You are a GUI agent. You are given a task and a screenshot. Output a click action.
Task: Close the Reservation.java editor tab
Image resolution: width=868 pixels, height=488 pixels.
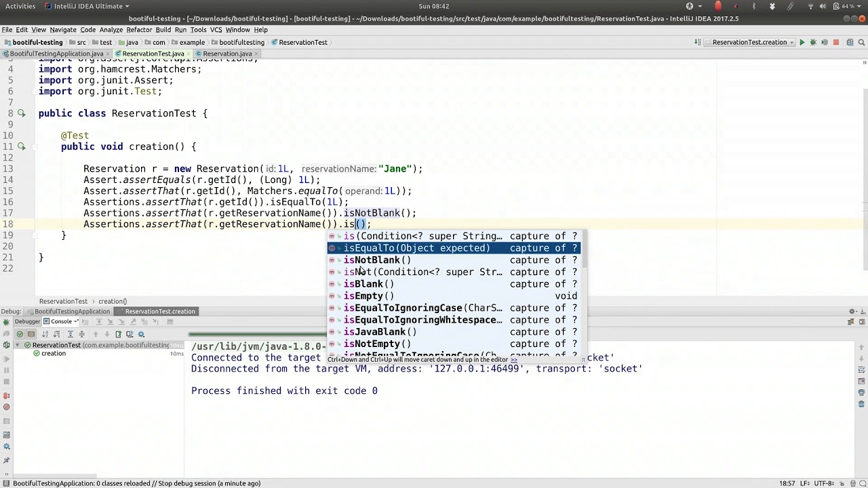256,54
